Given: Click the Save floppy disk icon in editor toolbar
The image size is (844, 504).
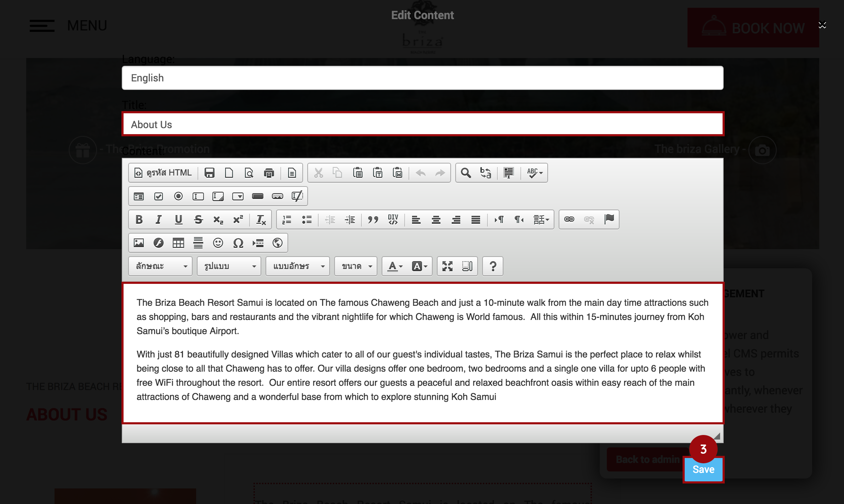Looking at the screenshot, I should (210, 173).
